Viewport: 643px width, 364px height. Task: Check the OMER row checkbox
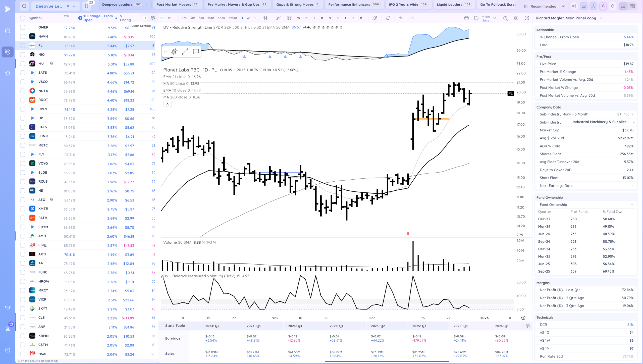tap(23, 27)
